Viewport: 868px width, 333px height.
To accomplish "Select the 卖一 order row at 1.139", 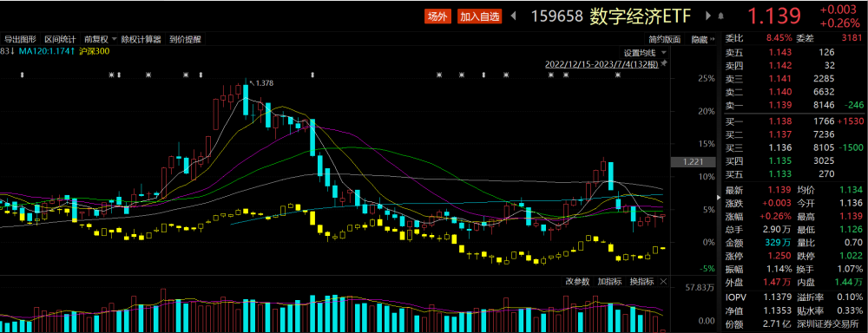I will tap(795, 105).
